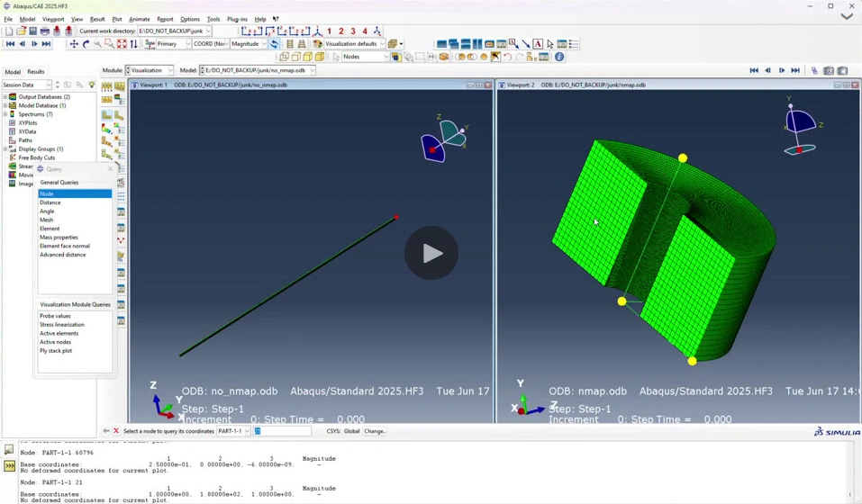Select Probe values query
Image resolution: width=862 pixels, height=504 pixels.
coord(75,316)
